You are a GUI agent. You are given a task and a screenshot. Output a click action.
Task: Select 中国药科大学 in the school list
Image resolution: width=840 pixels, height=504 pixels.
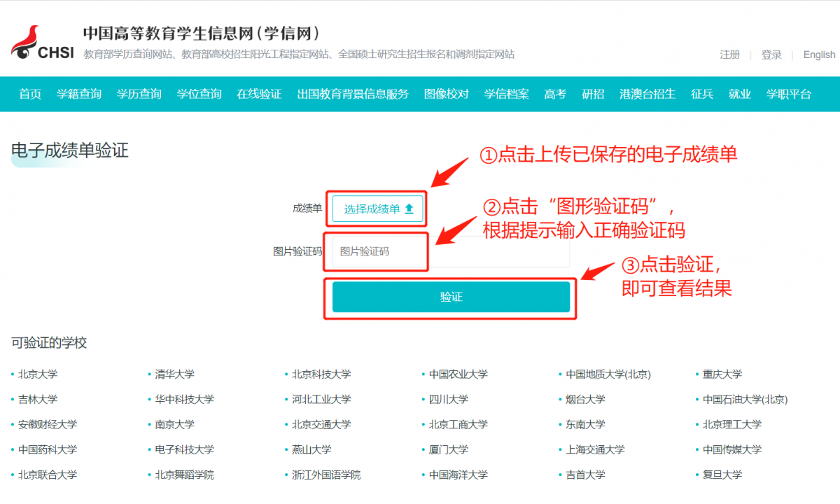(48, 450)
